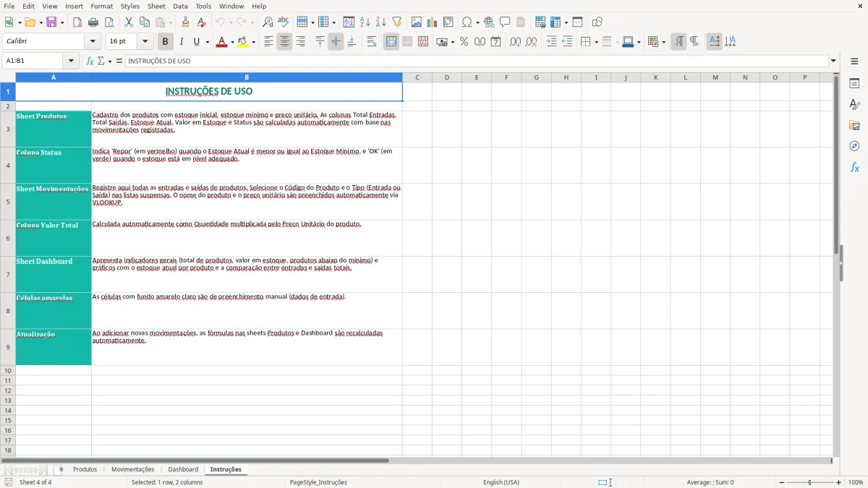Screen dimensions: 868x488
Task: Add a decimal place
Action: pyautogui.click(x=515, y=42)
